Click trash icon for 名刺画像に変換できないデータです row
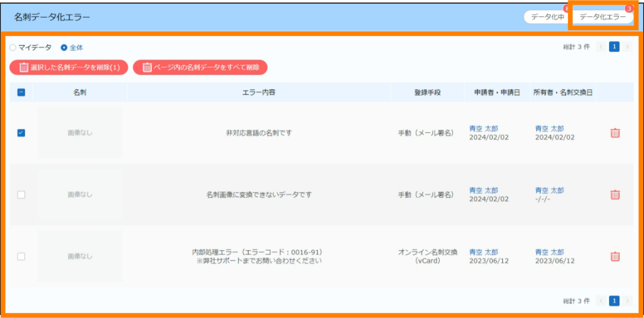Image resolution: width=644 pixels, height=318 pixels. [x=615, y=195]
